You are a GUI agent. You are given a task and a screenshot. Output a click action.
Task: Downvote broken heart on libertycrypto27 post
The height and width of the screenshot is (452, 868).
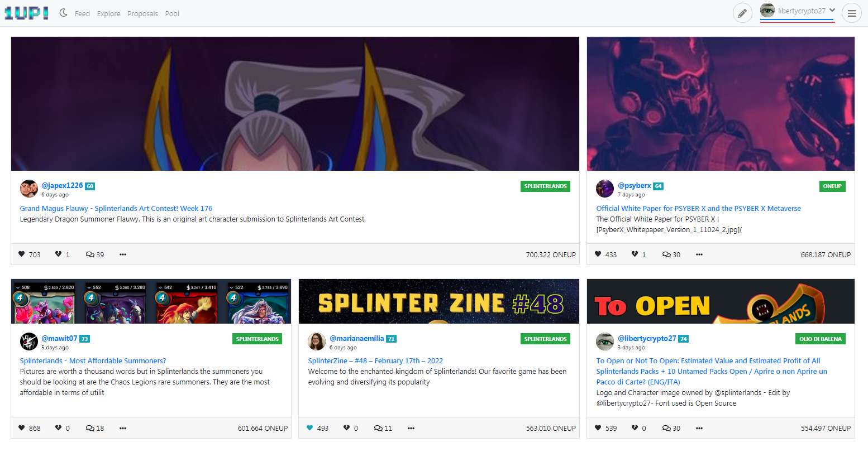tap(635, 428)
